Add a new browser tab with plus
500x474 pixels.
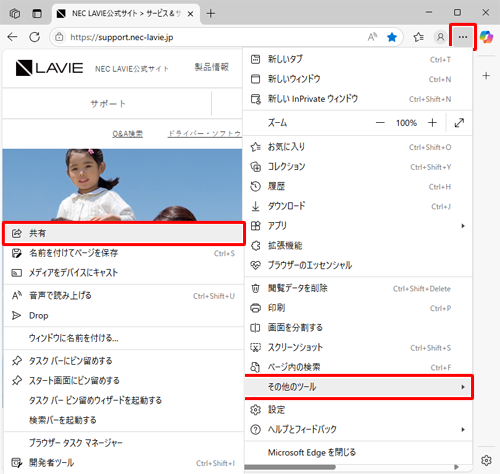(211, 14)
